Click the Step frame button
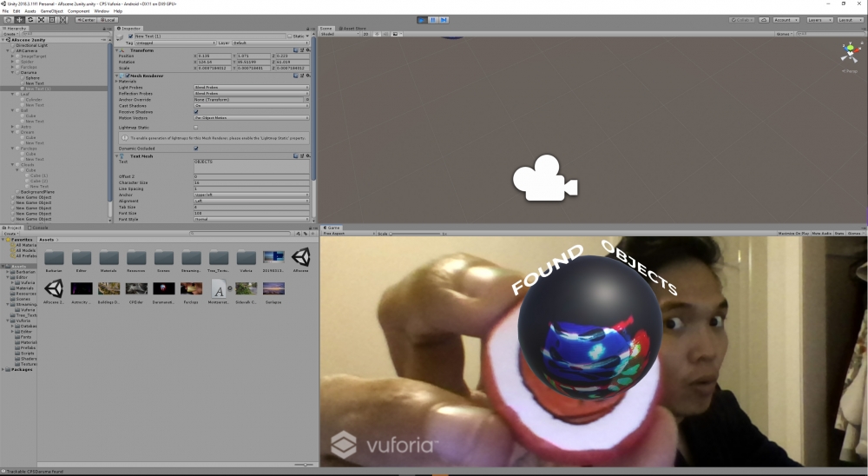Screen dimensions: 868x476 tap(444, 19)
